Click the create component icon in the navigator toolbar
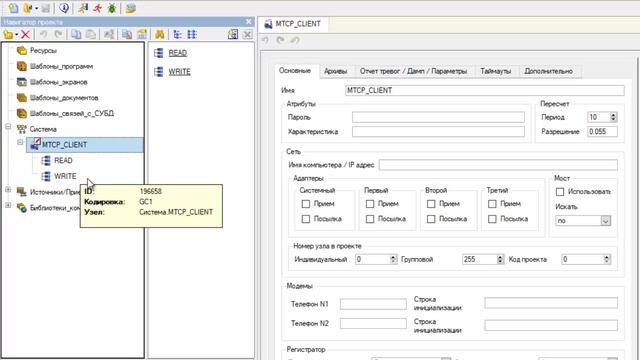 [x=8, y=35]
